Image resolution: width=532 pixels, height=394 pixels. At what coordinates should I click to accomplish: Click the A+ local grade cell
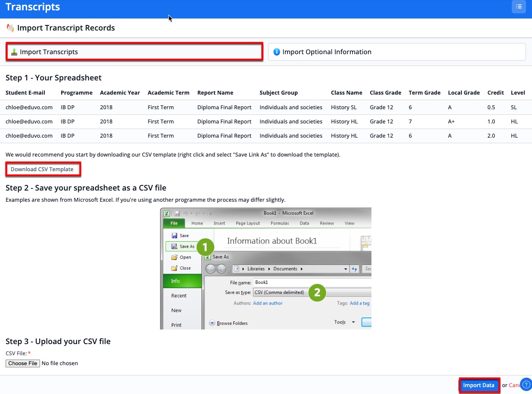click(451, 122)
